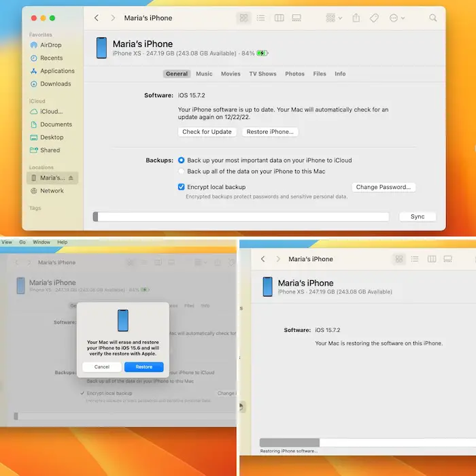This screenshot has width=476, height=476.
Task: Click the Restore iPhone... button
Action: point(270,132)
